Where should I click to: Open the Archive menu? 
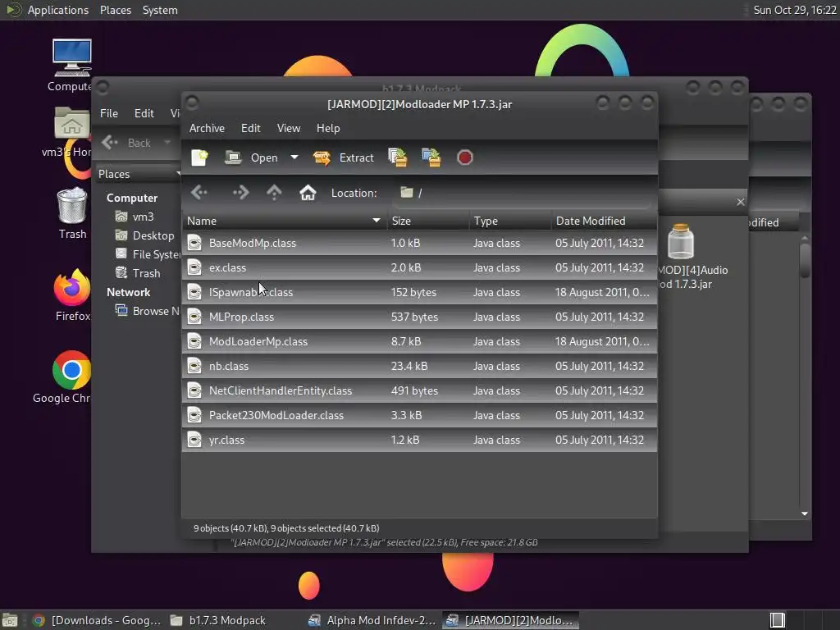pos(207,128)
